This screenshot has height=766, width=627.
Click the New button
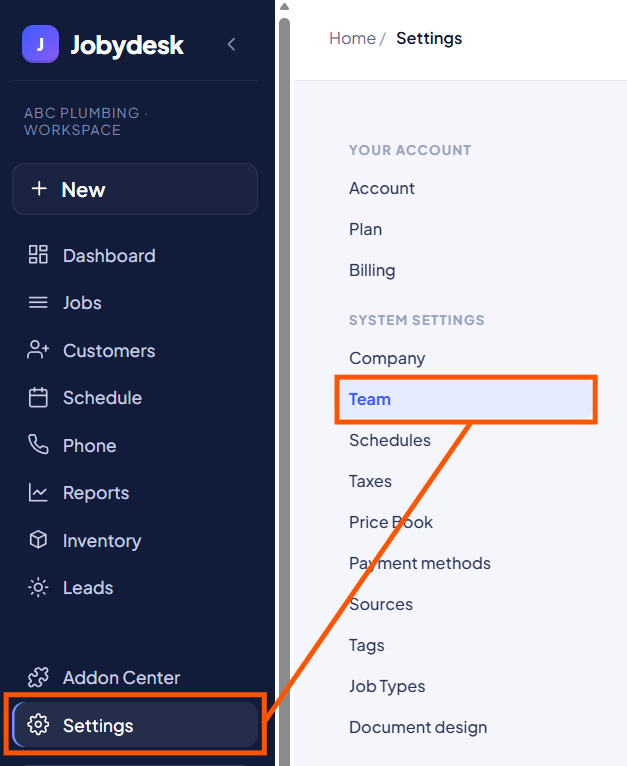click(135, 189)
